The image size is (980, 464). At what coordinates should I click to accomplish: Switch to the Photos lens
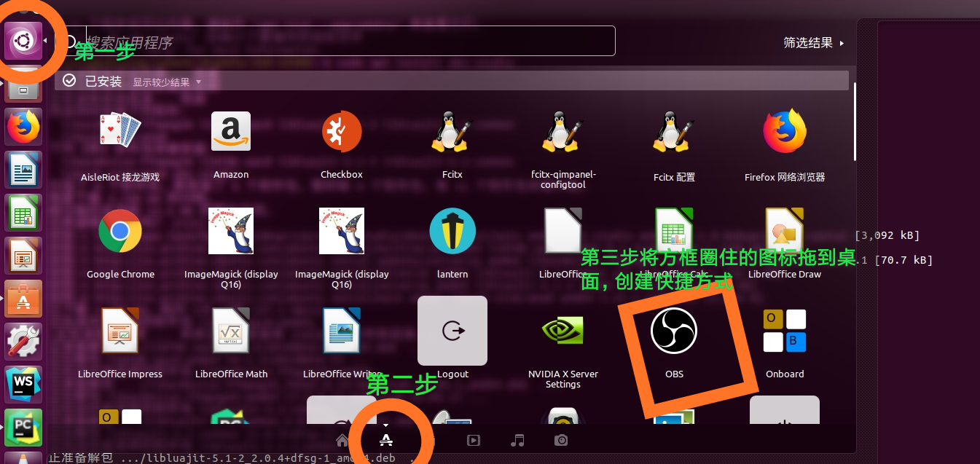coord(561,440)
